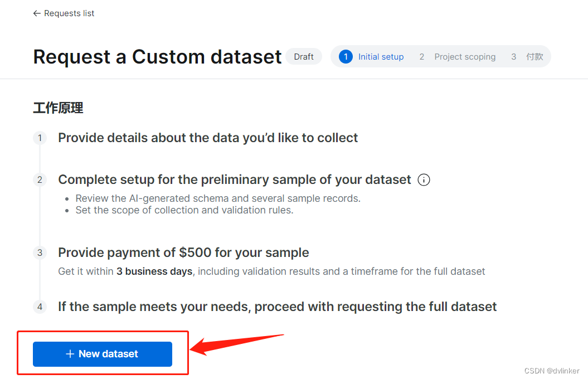Click the Draft status badge
The height and width of the screenshot is (379, 588).
pos(304,57)
